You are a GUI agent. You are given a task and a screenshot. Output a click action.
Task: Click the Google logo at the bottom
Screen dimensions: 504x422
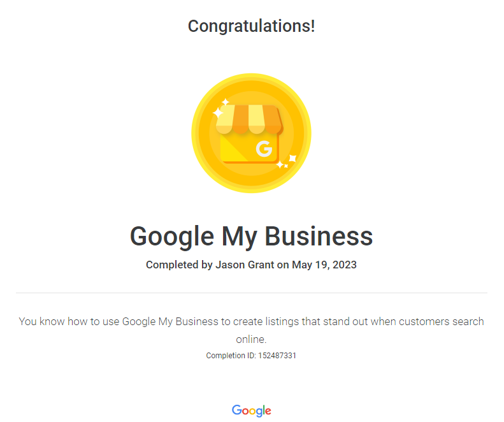251,411
